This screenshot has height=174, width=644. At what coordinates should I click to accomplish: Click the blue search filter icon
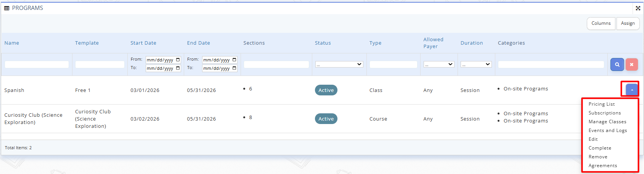[x=617, y=64]
